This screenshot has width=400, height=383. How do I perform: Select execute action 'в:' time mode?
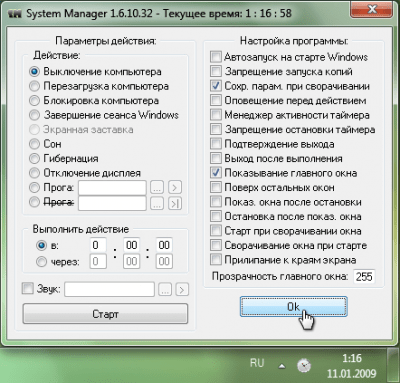pos(41,246)
